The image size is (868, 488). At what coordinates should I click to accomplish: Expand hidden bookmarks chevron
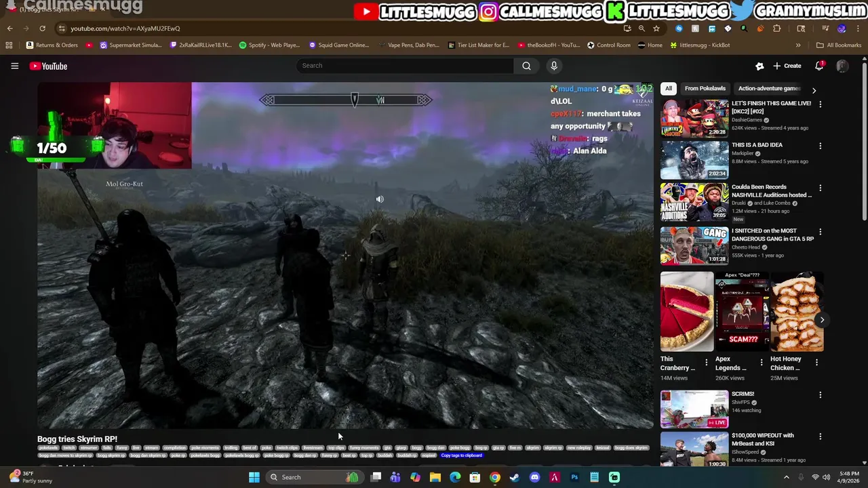point(798,45)
